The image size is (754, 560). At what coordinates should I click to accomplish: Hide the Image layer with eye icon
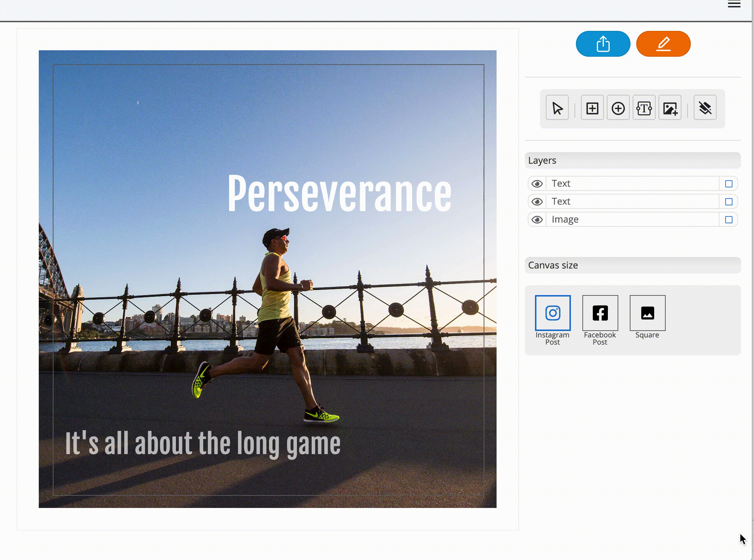pyautogui.click(x=537, y=220)
